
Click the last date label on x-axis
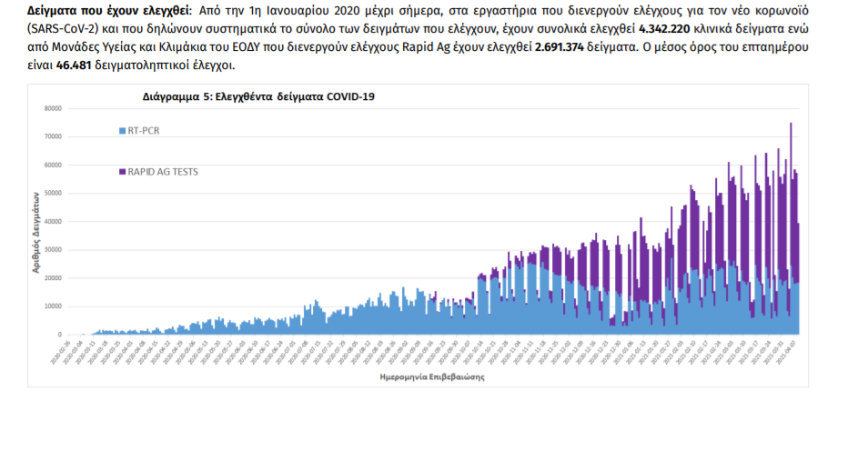[x=792, y=350]
